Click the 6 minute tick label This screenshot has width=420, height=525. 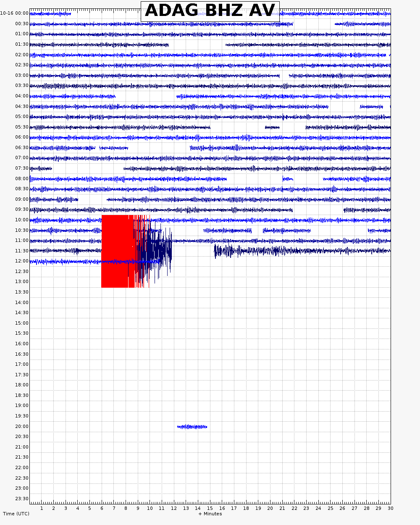pyautogui.click(x=102, y=508)
